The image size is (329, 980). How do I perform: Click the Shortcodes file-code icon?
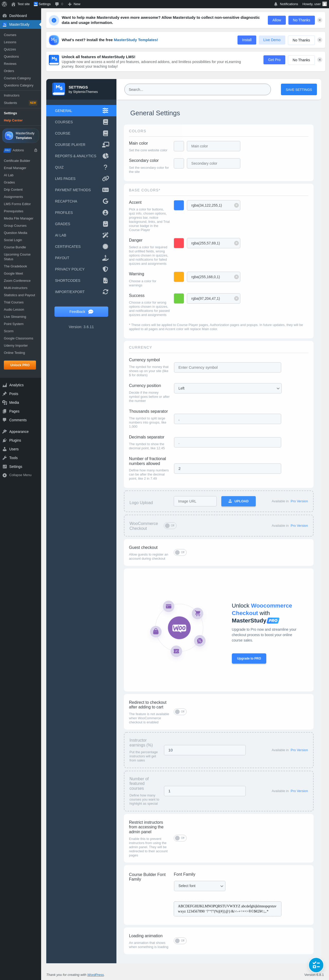[x=105, y=280]
